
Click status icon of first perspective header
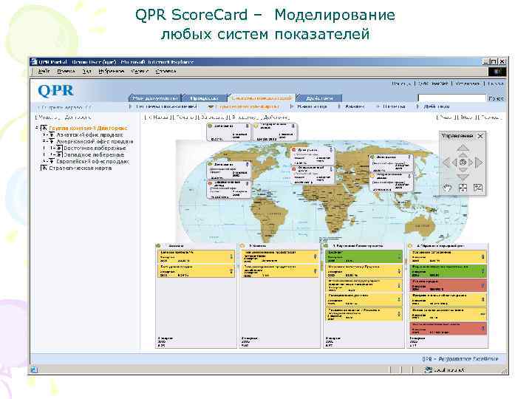(x=158, y=245)
